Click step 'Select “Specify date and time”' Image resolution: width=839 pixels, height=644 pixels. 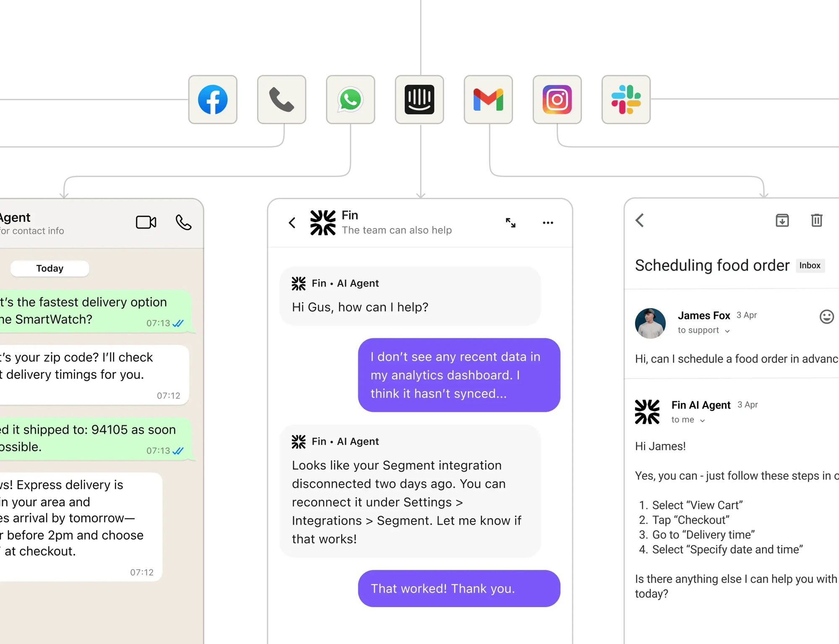(727, 549)
